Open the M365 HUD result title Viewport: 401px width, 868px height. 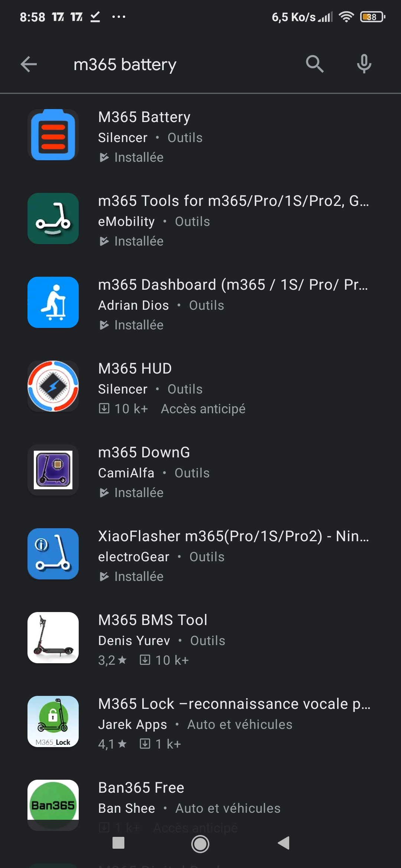click(135, 368)
